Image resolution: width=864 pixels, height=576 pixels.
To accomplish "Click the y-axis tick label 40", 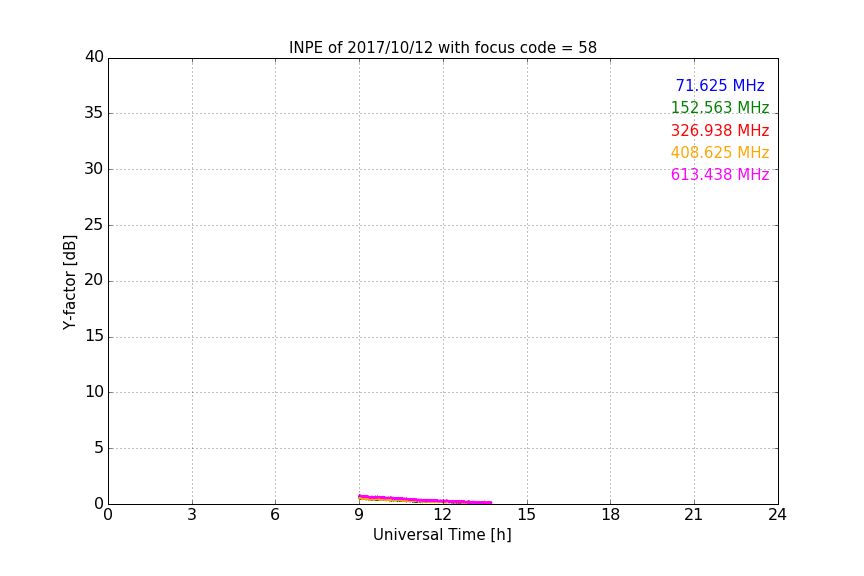I will point(94,57).
